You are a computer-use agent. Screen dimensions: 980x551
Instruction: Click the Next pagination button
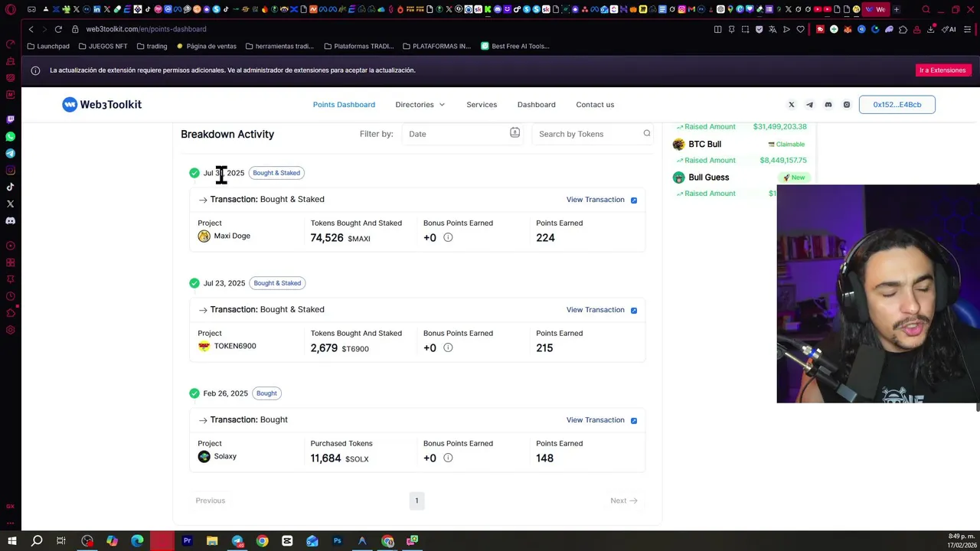[x=623, y=500]
